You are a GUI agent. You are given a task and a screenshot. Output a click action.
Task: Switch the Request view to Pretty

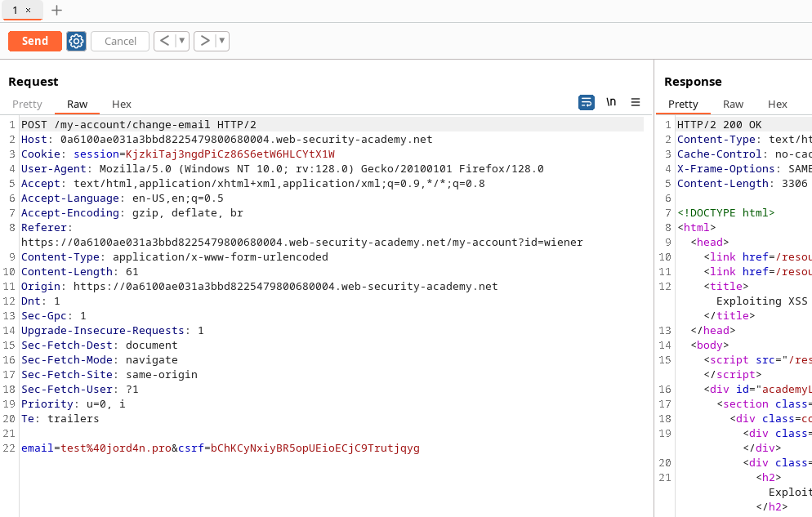pyautogui.click(x=27, y=104)
